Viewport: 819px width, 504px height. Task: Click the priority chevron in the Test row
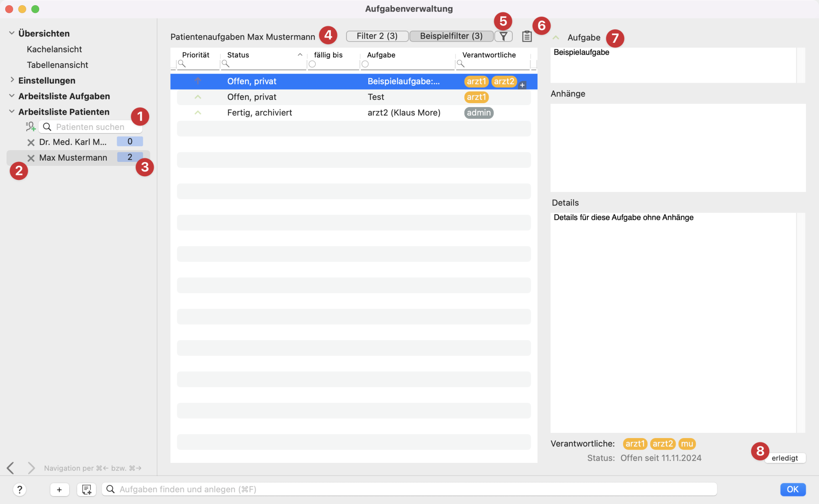[198, 97]
